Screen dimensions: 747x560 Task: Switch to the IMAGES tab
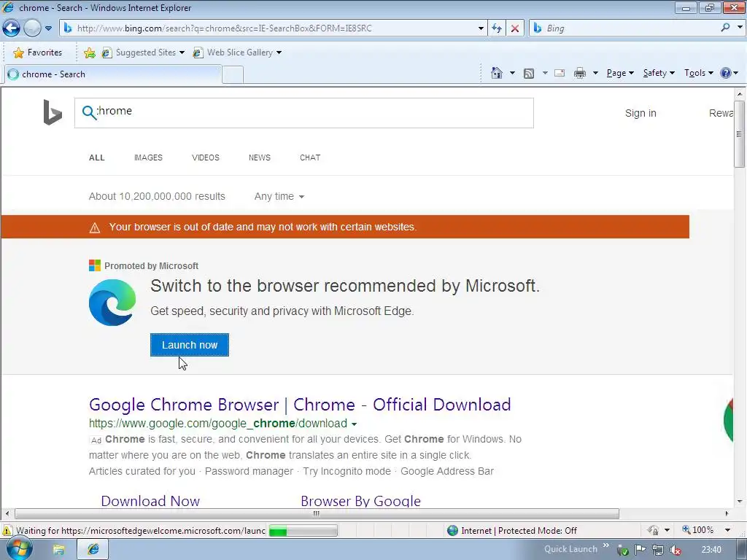point(148,157)
